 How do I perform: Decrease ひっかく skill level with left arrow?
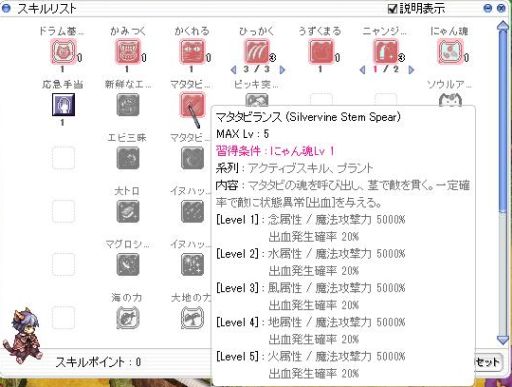pyautogui.click(x=233, y=70)
